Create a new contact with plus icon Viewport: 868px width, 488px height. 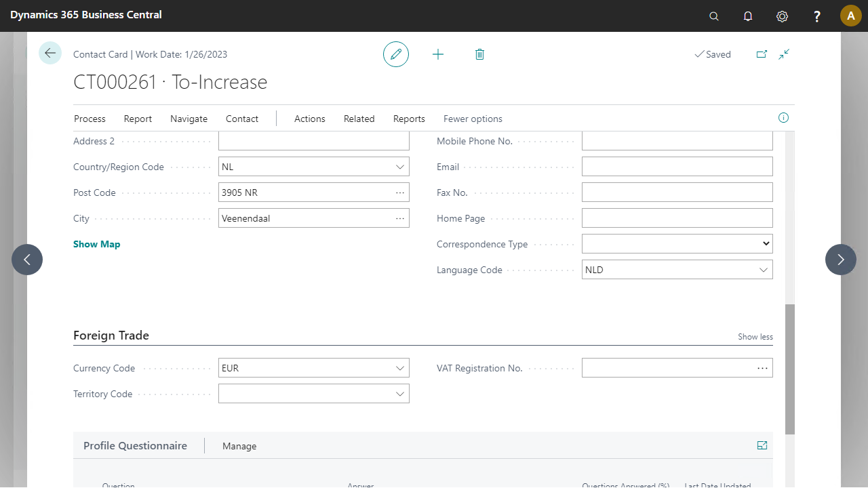pos(438,54)
